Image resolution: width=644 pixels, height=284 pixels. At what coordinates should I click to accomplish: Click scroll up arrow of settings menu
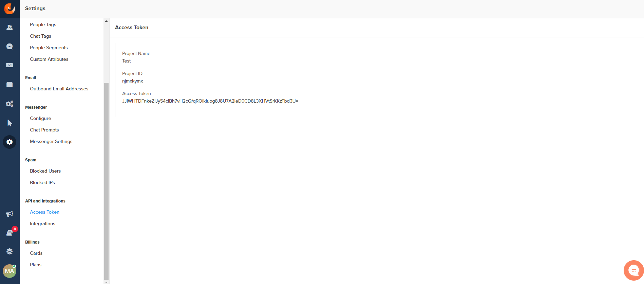tap(106, 21)
